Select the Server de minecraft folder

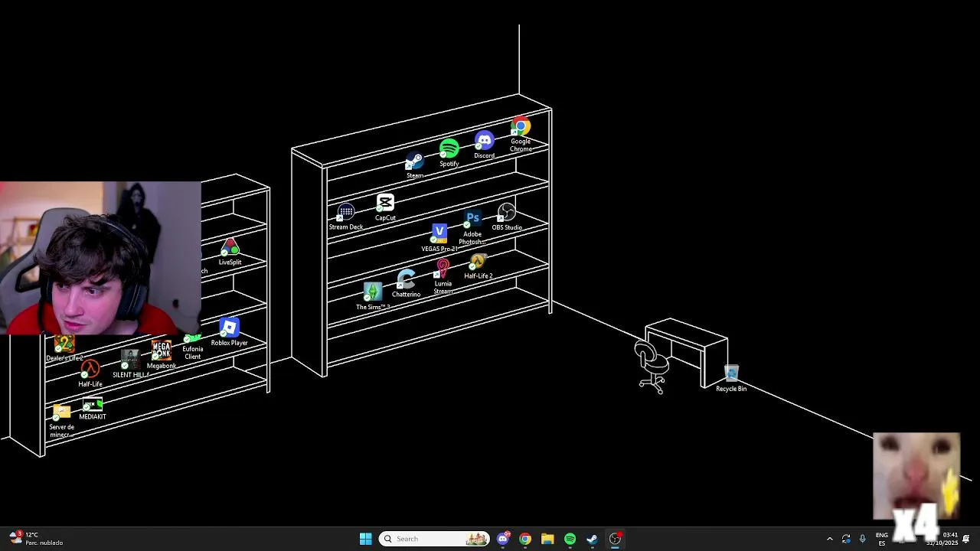(61, 421)
